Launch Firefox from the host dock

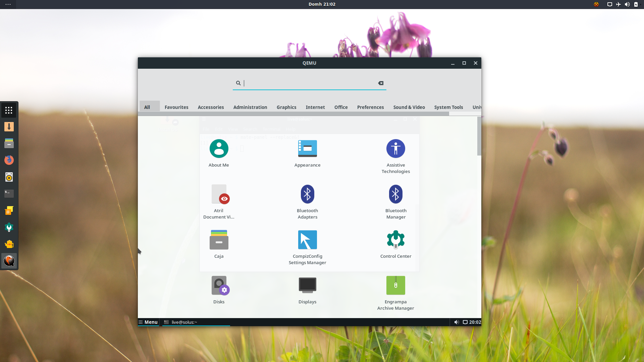[x=9, y=160]
